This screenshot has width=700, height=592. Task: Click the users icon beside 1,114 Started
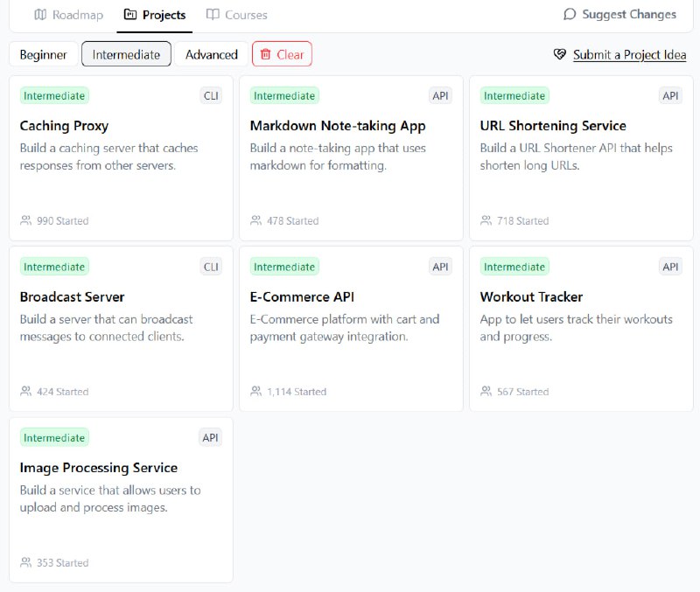click(255, 391)
